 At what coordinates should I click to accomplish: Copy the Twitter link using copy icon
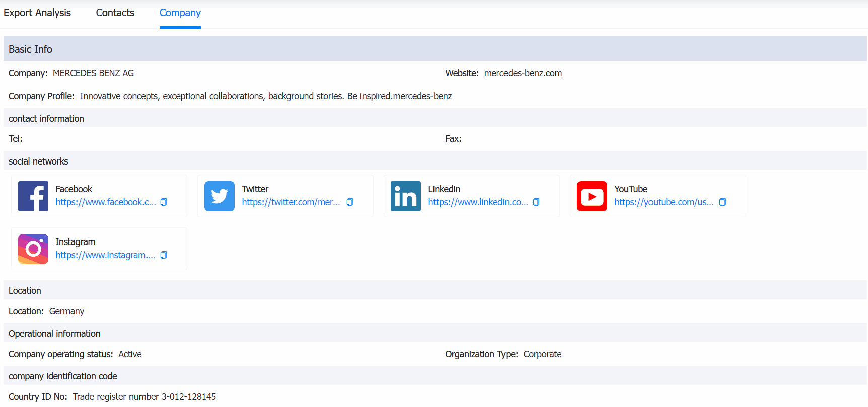350,202
